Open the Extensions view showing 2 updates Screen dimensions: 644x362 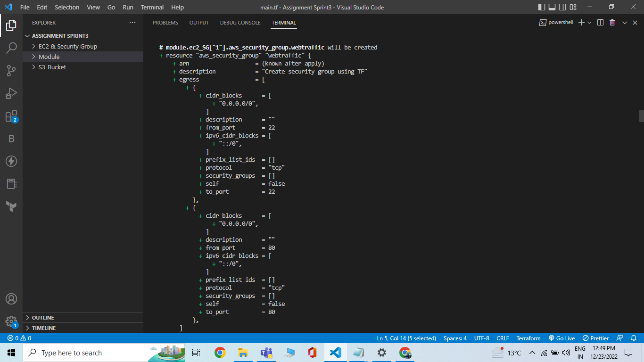[11, 115]
